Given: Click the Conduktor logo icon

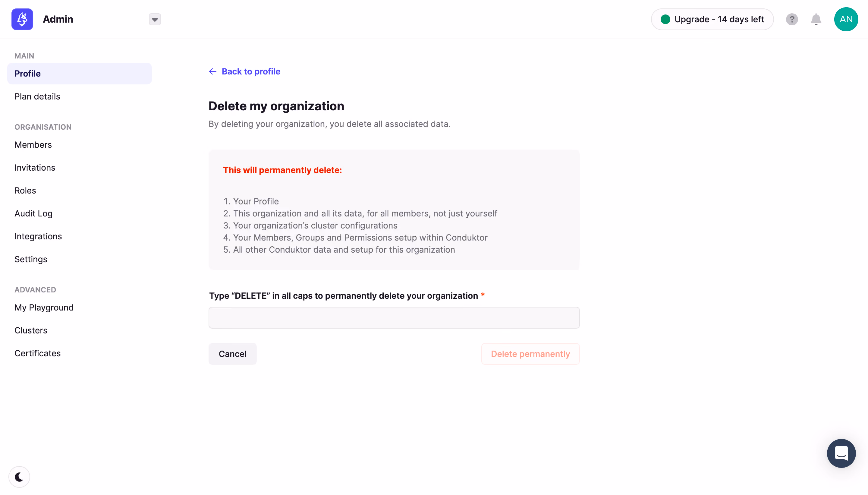Looking at the screenshot, I should click(x=22, y=19).
